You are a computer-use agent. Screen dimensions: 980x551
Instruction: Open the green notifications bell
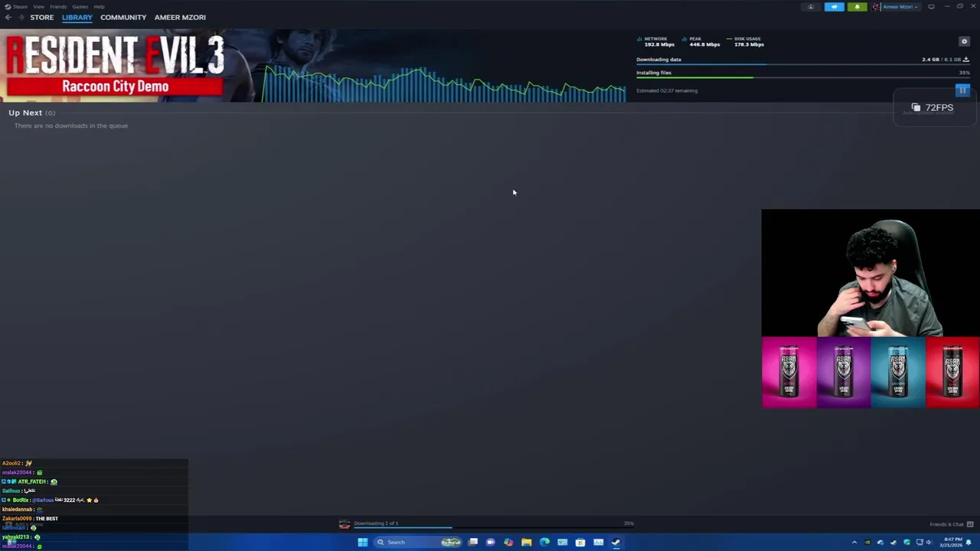[857, 7]
